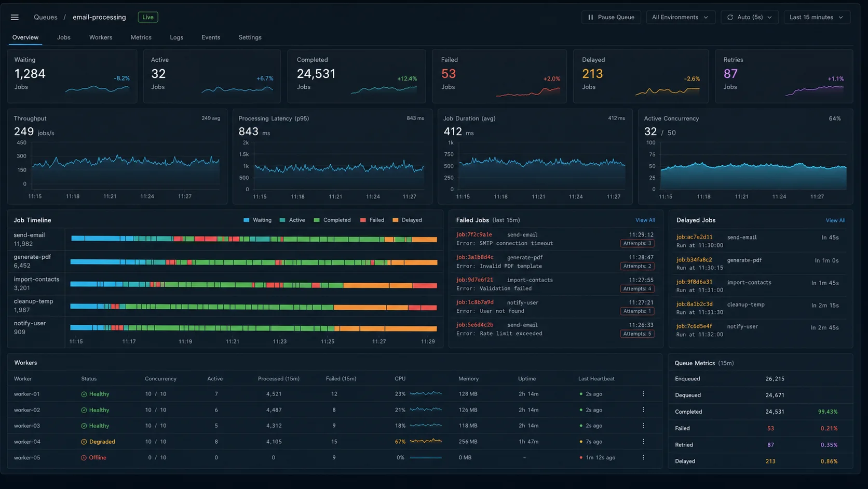Screen dimensions: 868x489
Task: Open the All Environments dropdown
Action: (x=680, y=17)
